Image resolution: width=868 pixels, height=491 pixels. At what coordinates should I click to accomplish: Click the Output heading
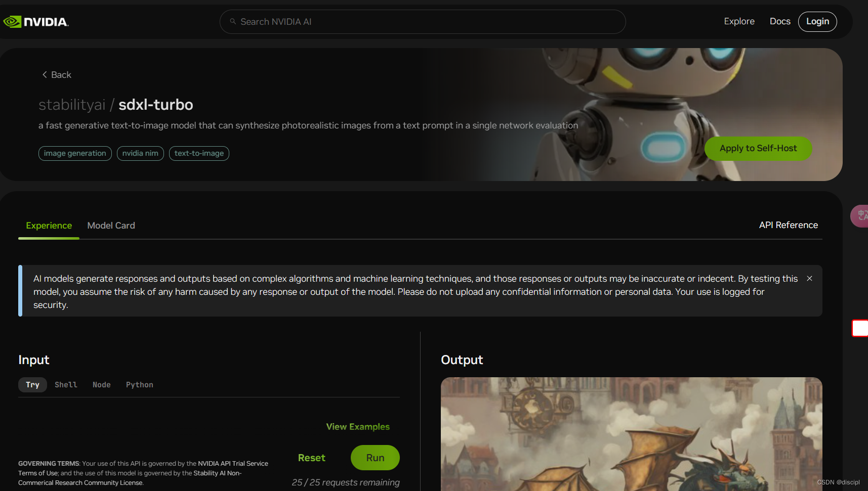[x=462, y=360]
